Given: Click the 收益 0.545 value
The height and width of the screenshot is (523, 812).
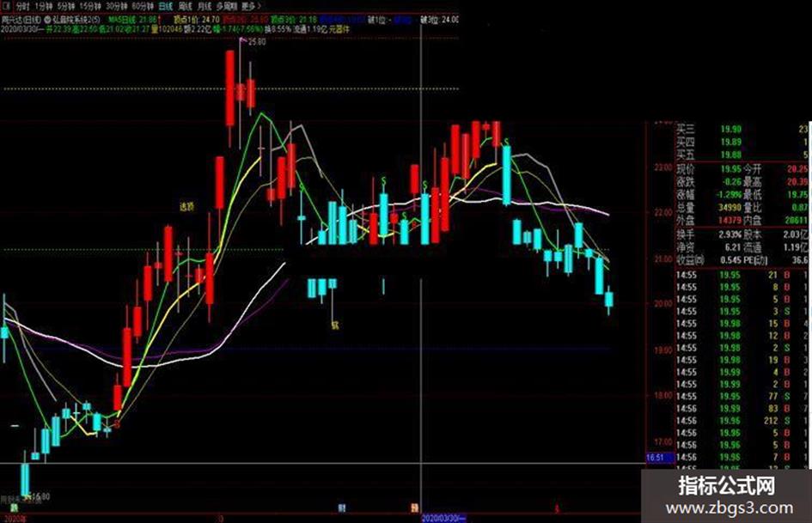Looking at the screenshot, I should [x=730, y=260].
